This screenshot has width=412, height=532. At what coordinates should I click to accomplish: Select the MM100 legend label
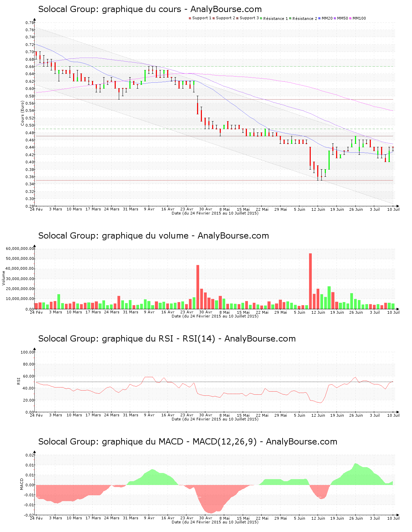(359, 18)
